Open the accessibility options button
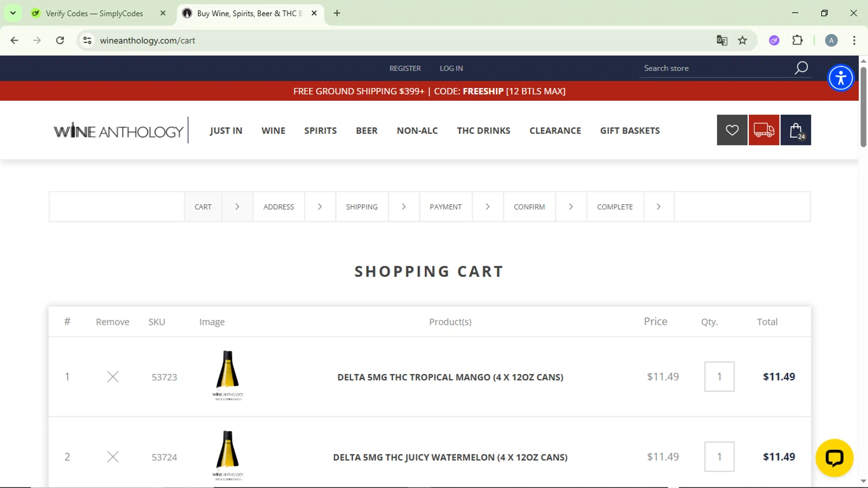Viewport: 868px width, 488px height. pos(841,78)
